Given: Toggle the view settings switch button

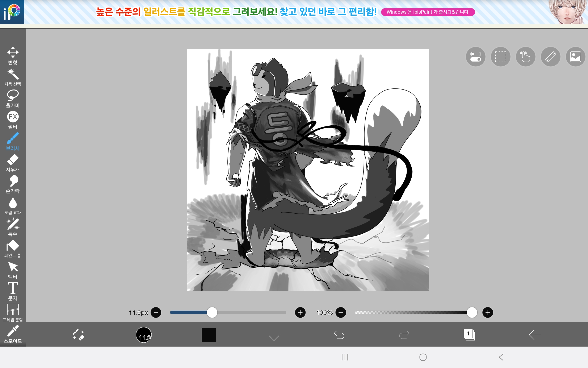Looking at the screenshot, I should [475, 57].
